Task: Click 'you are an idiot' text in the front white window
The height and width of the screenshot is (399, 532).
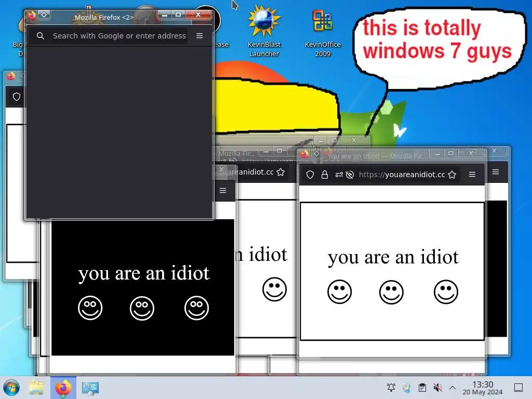Action: tap(393, 258)
